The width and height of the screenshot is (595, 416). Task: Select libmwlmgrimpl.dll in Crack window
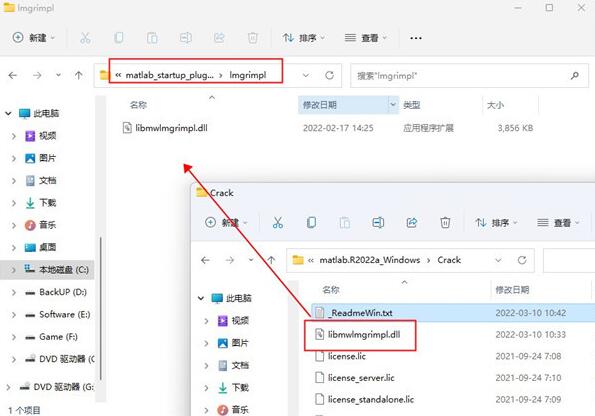(363, 334)
